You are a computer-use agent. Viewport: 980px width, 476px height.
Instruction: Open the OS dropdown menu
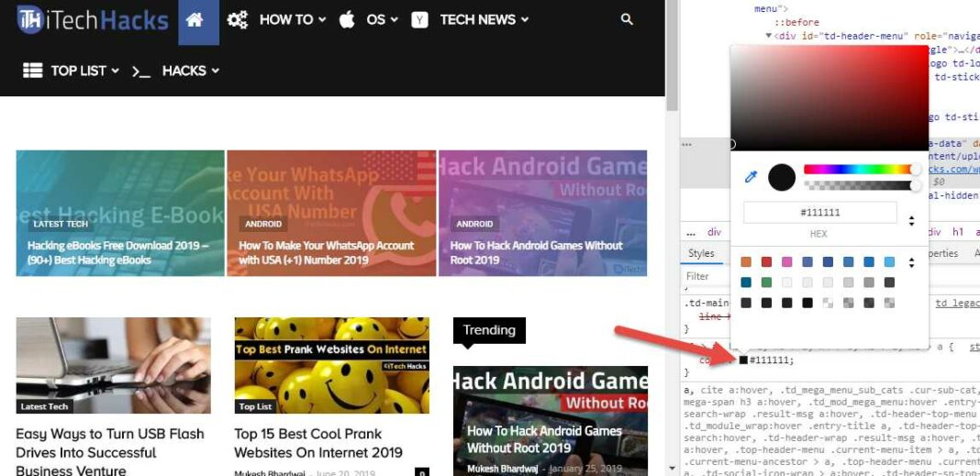[382, 20]
